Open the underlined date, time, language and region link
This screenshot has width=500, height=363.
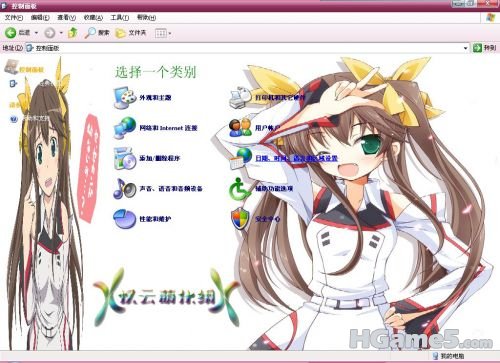point(296,158)
